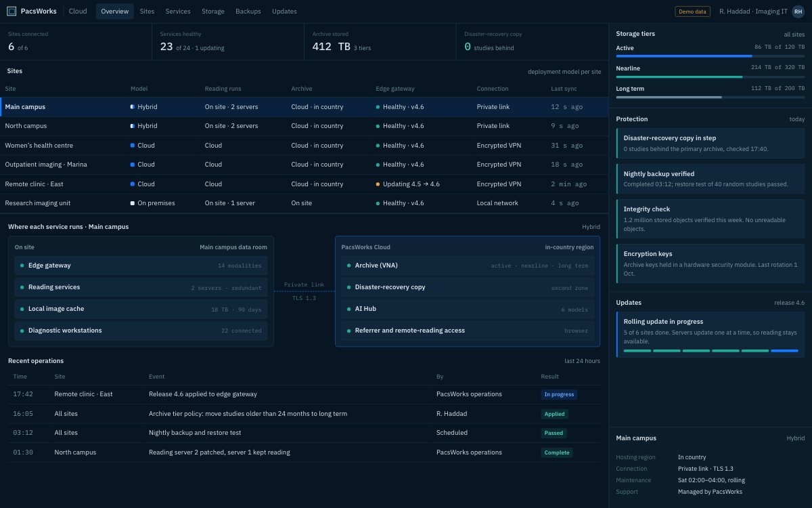The height and width of the screenshot is (508, 812).
Task: Click the Active storage tier bar
Action: pos(710,56)
